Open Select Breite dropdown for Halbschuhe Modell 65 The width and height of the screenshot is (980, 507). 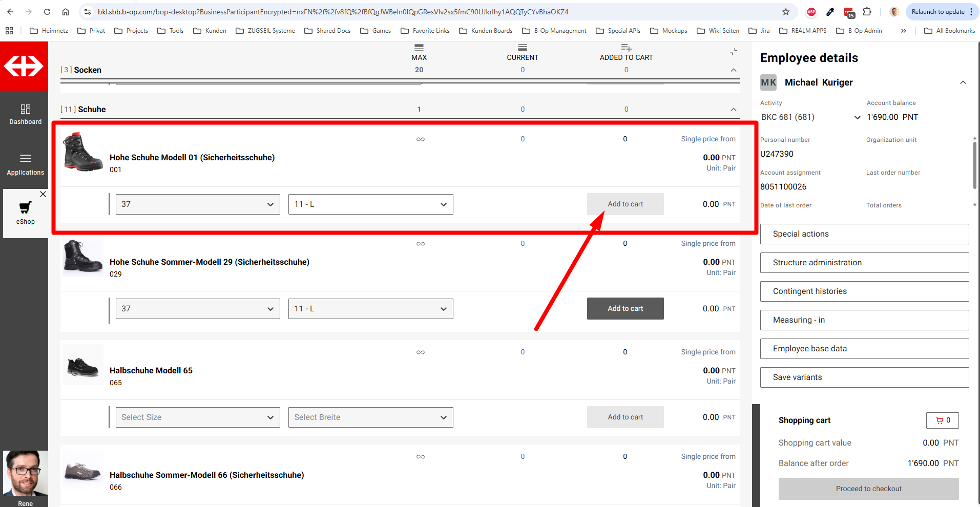[370, 417]
